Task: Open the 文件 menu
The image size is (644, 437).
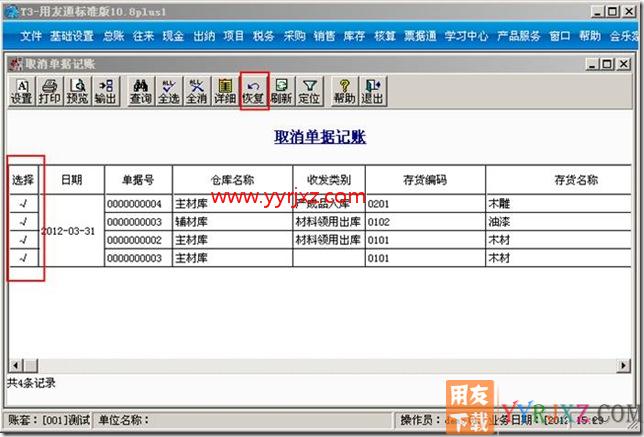Action: [31, 36]
